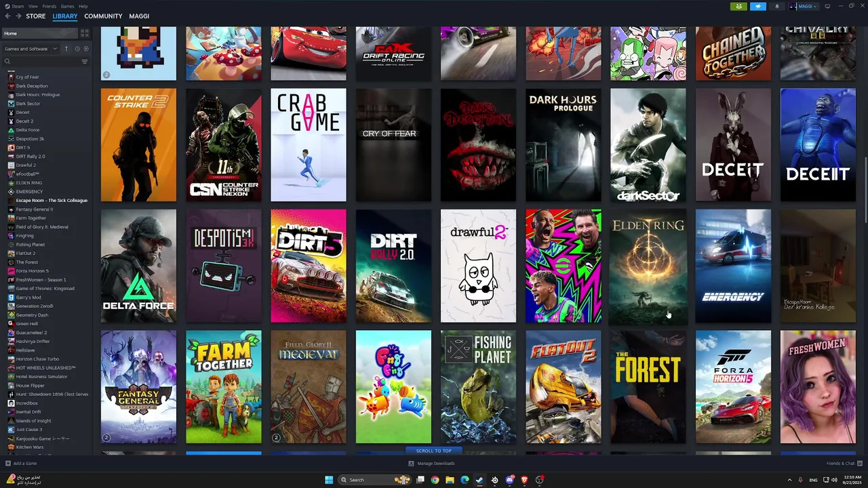
Task: Open the Games menu
Action: click(68, 6)
